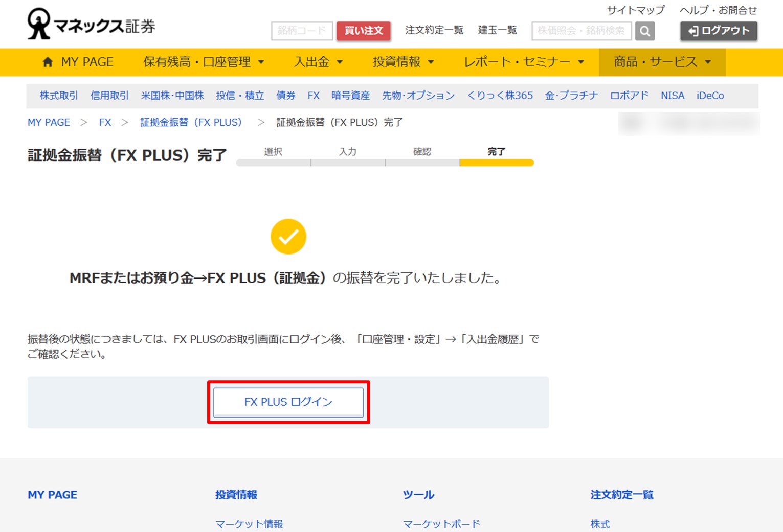Select NISA in the sub navigation

tap(673, 96)
